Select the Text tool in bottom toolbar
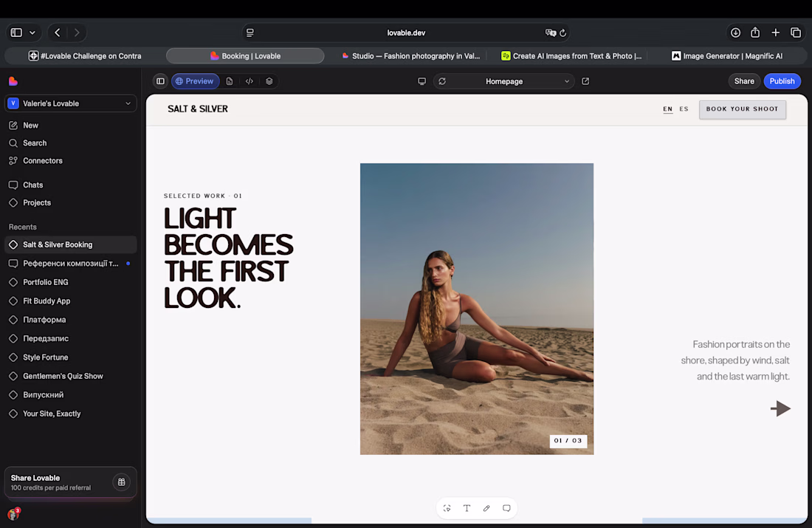812x528 pixels. click(x=467, y=508)
